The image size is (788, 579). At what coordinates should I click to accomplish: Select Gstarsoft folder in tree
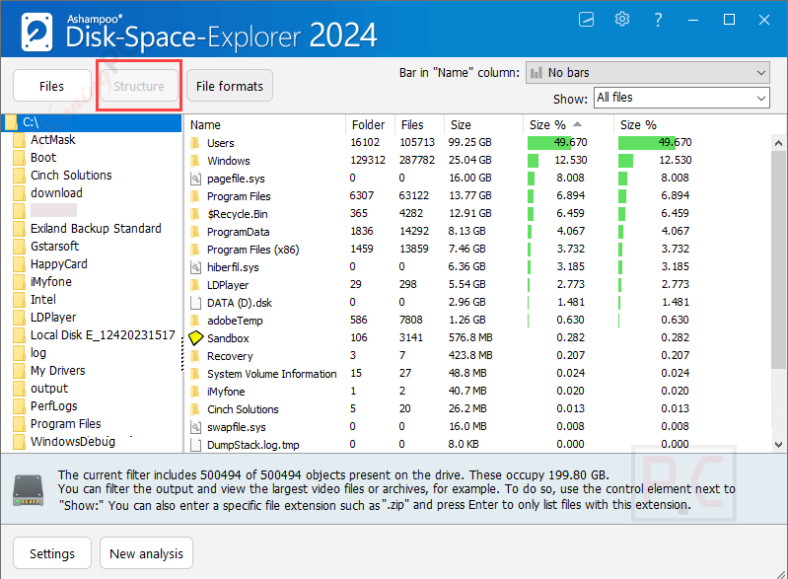(x=54, y=246)
